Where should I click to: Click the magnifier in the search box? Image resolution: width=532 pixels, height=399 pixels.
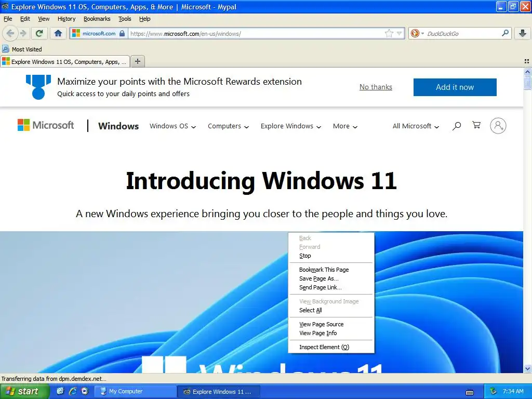tap(505, 33)
